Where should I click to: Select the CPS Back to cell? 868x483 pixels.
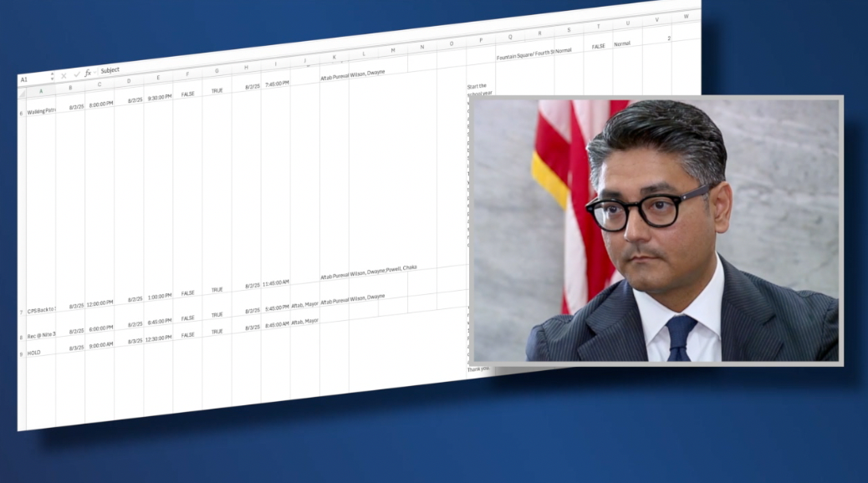pos(41,311)
